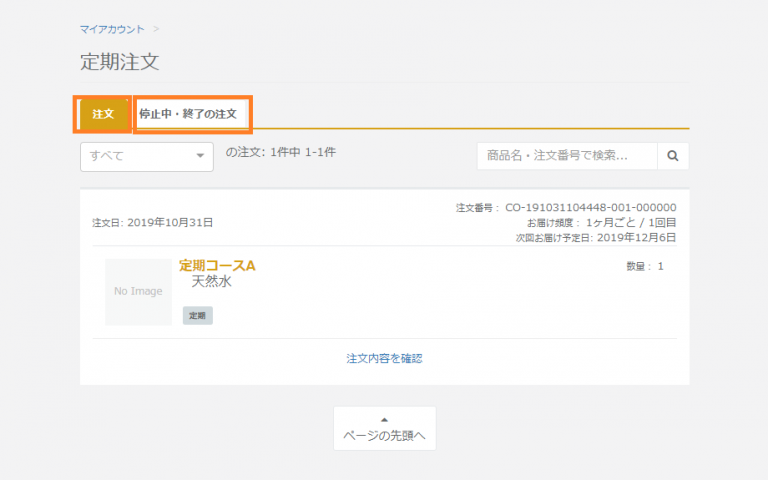Click the gray 定期 tag badge

pos(197,316)
